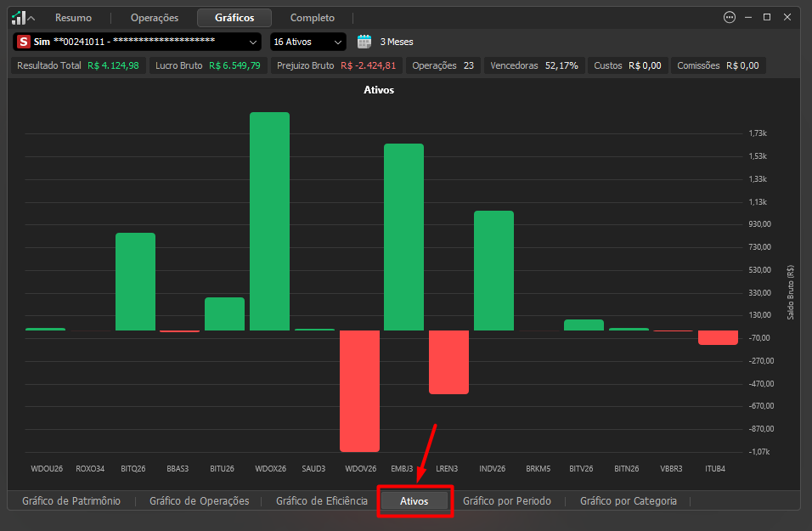Click the Operações count 23
This screenshot has height=531, width=812.
click(469, 65)
